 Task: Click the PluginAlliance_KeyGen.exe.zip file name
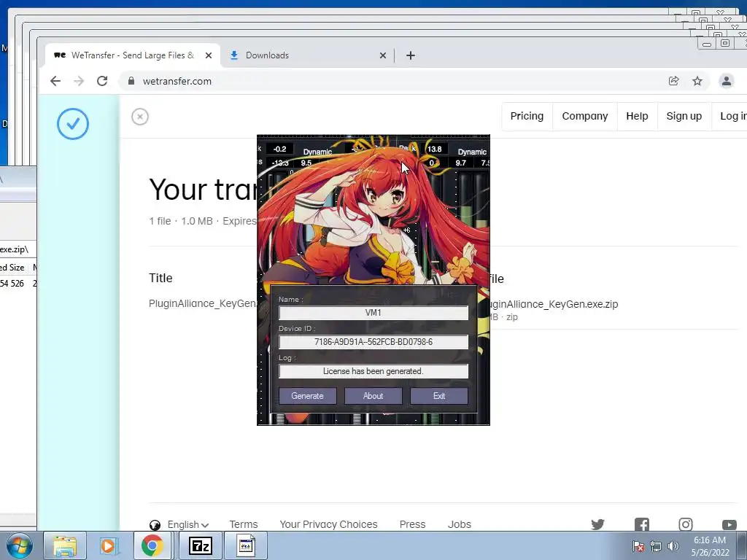pos(554,304)
